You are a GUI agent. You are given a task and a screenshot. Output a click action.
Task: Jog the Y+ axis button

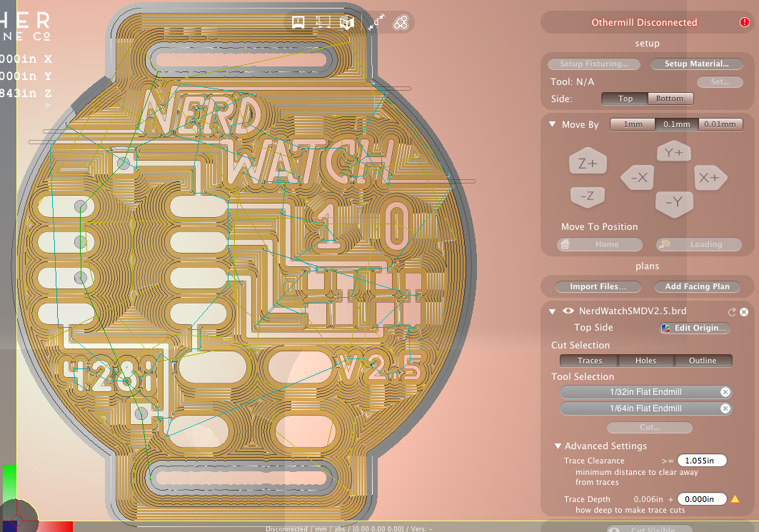[674, 153]
